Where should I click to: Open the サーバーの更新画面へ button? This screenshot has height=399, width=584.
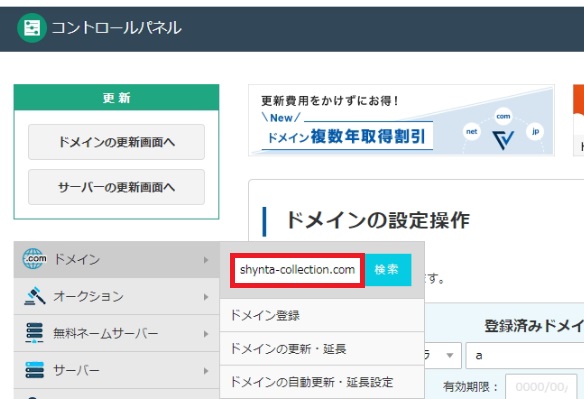(117, 187)
